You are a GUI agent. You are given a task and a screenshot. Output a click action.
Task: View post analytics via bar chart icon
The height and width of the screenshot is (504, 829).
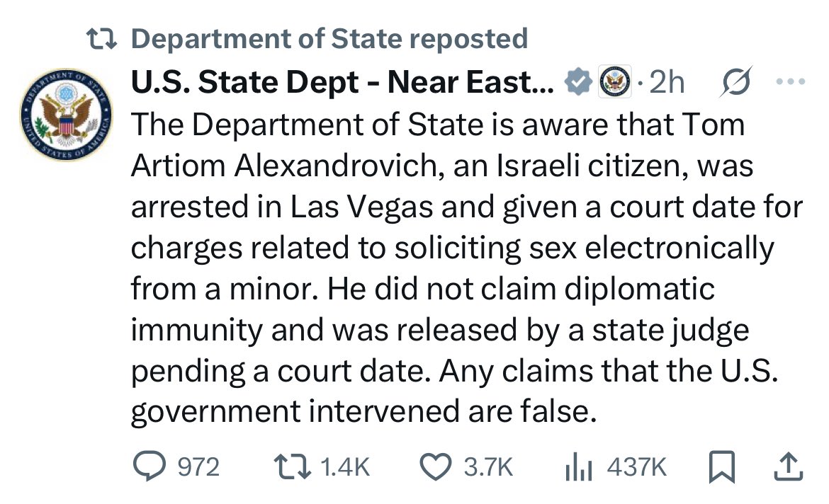pos(580,466)
